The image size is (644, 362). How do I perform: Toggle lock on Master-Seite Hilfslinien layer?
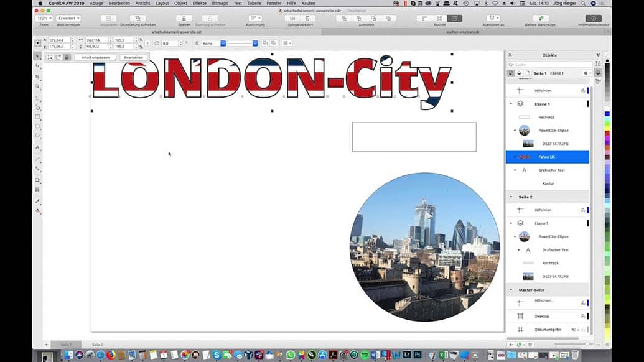[x=582, y=303]
